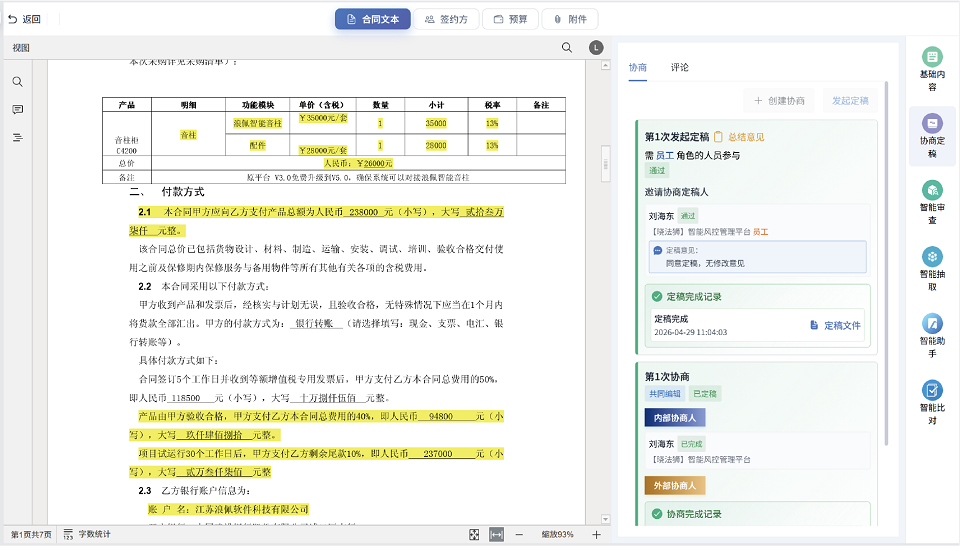This screenshot has width=960, height=547.
Task: Open the 智能审查 tool
Action: point(932,202)
